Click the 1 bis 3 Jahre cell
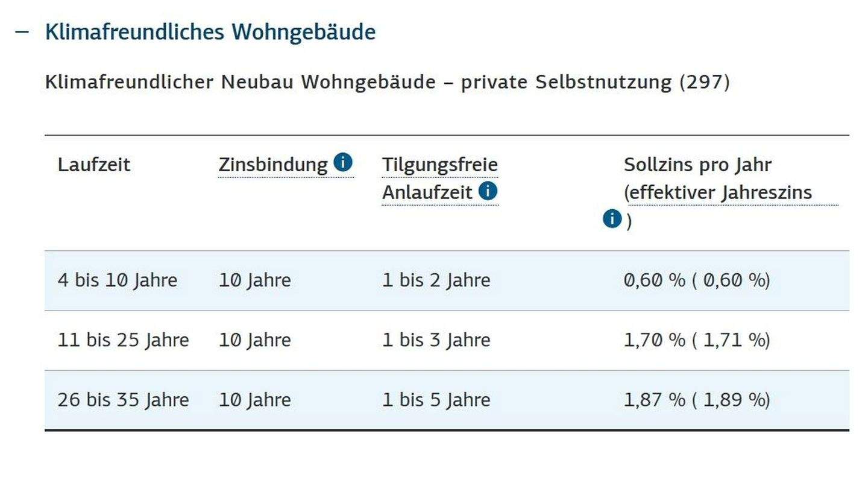Screen dimensions: 868x477 [x=436, y=340]
